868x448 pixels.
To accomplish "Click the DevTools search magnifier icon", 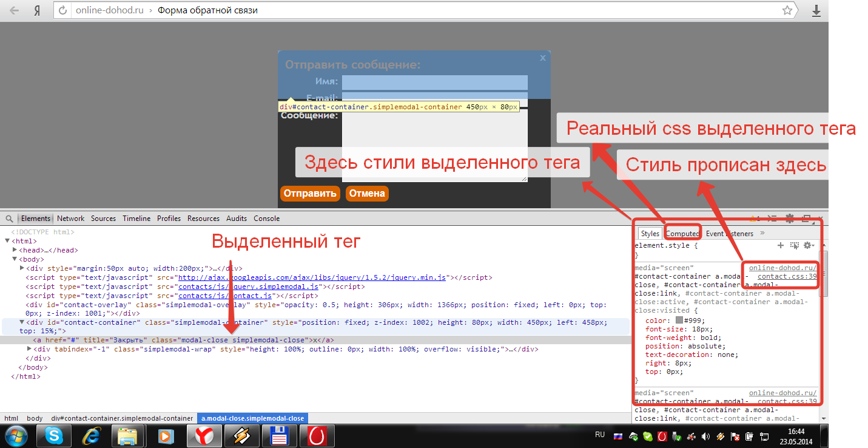I will [9, 219].
